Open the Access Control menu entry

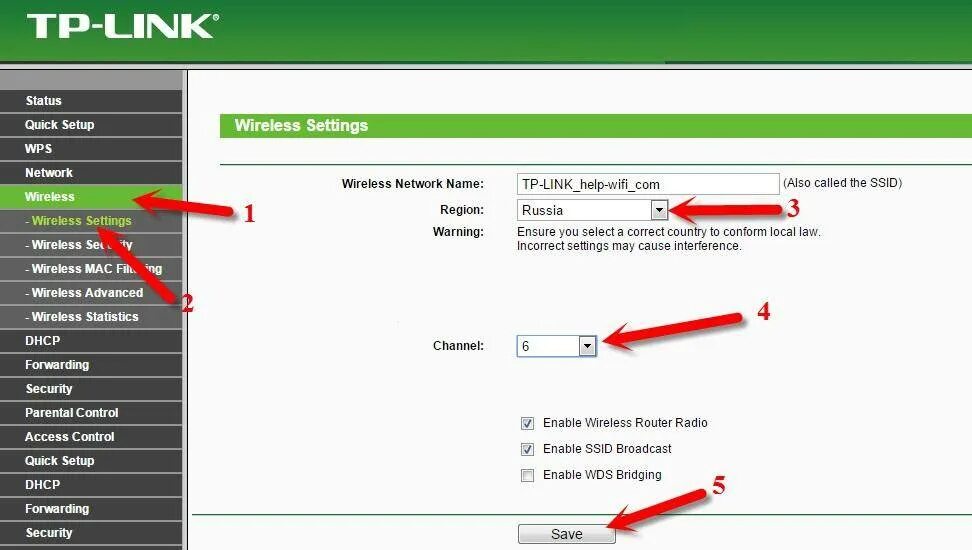tap(91, 437)
